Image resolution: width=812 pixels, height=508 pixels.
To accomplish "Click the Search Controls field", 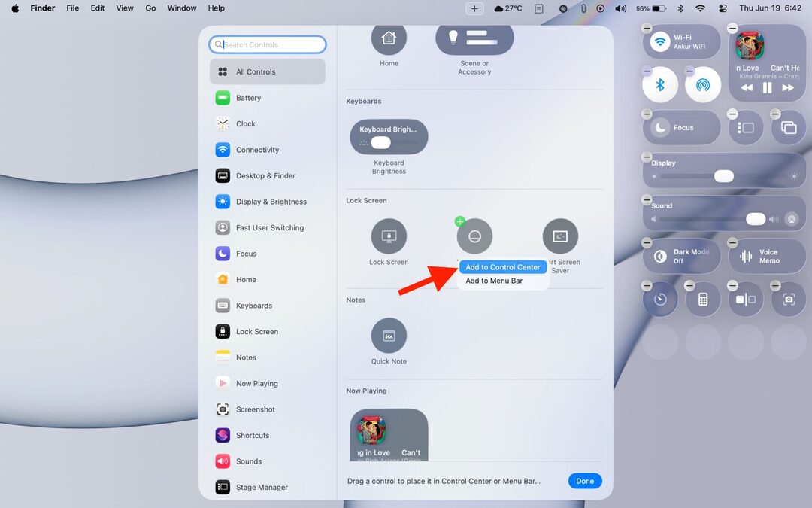I will [x=268, y=44].
